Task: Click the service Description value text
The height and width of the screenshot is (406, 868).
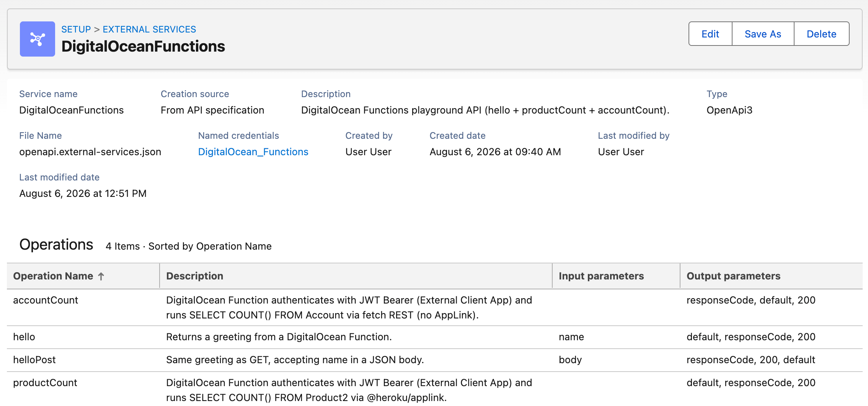Action: [485, 110]
